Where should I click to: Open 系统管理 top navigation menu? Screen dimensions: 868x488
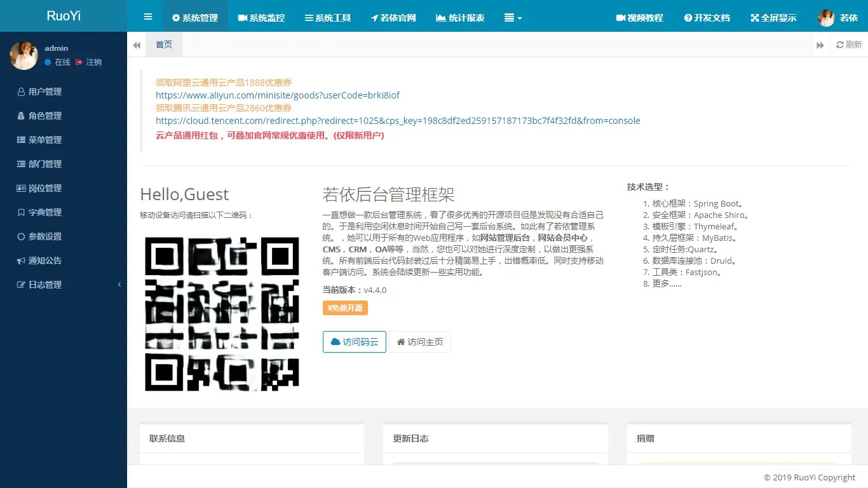195,18
